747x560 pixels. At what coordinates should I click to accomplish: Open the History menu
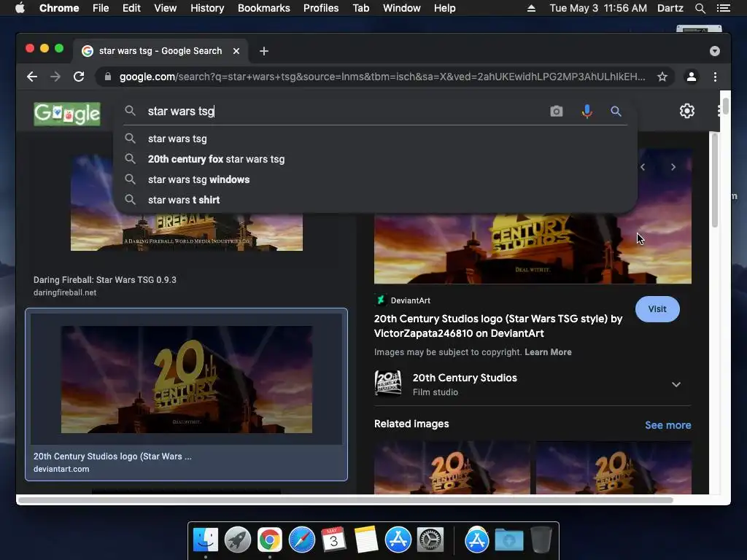tap(207, 8)
